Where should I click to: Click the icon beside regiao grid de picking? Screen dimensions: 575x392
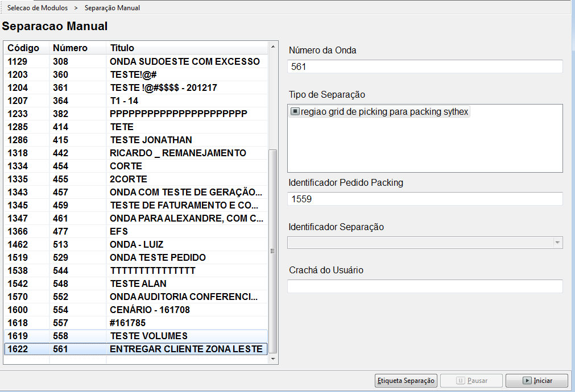[x=295, y=111]
